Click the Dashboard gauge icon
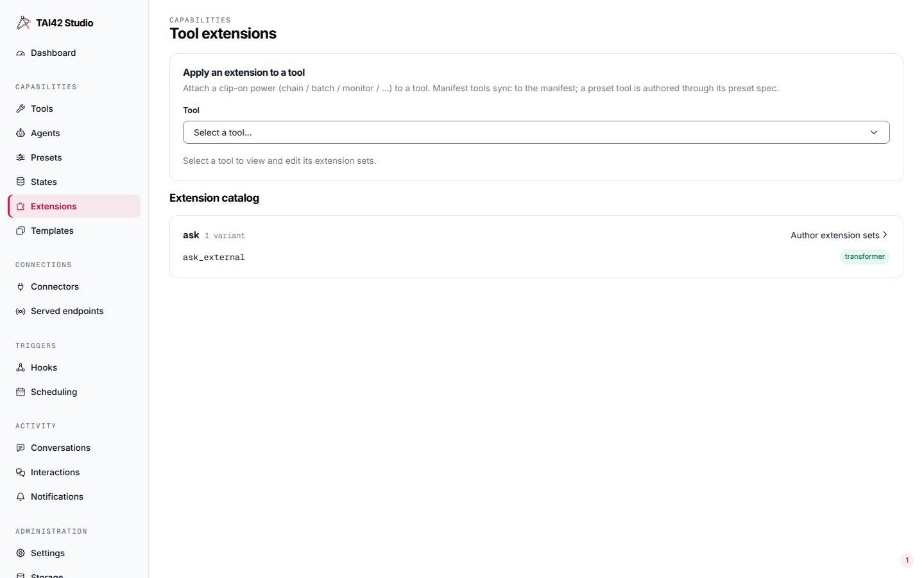 click(x=21, y=53)
